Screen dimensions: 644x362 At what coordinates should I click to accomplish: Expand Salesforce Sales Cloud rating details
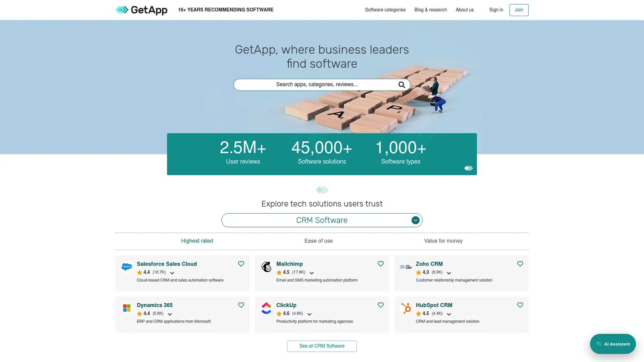(x=172, y=273)
